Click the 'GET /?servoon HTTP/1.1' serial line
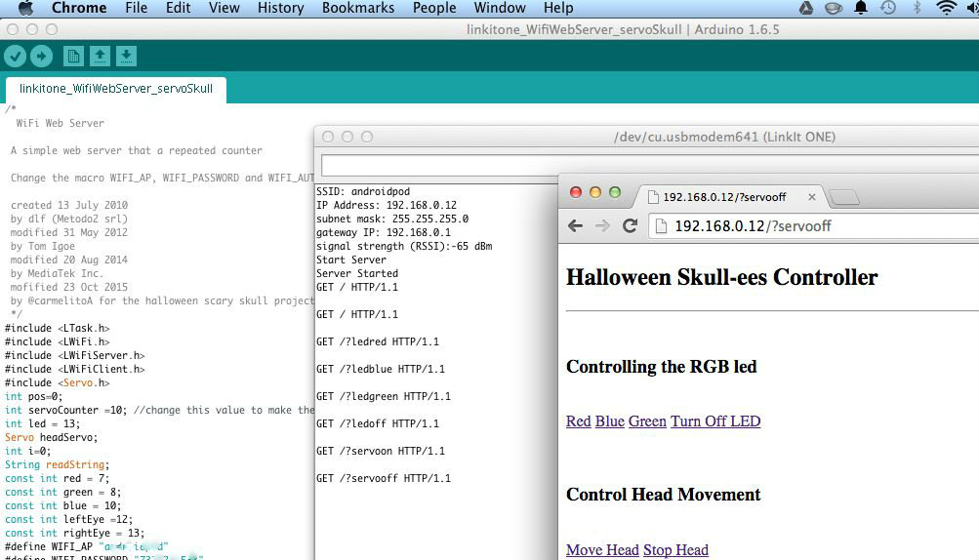 coord(381,451)
